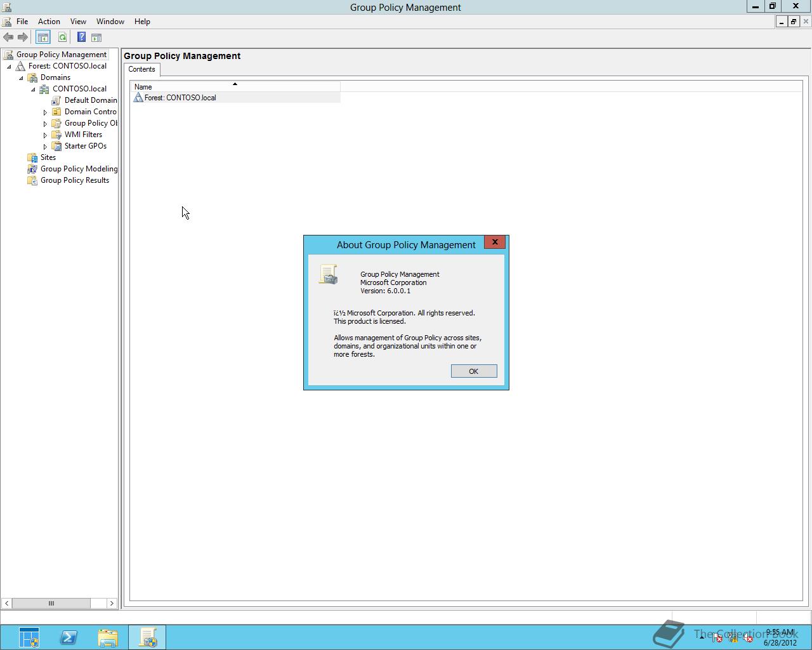Open File Explorer from the taskbar

[x=108, y=637]
